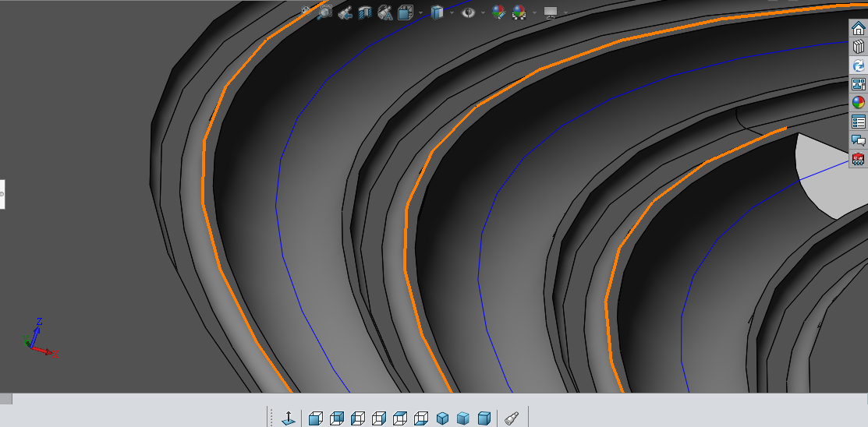Click the left panel expand handle

click(x=2, y=193)
